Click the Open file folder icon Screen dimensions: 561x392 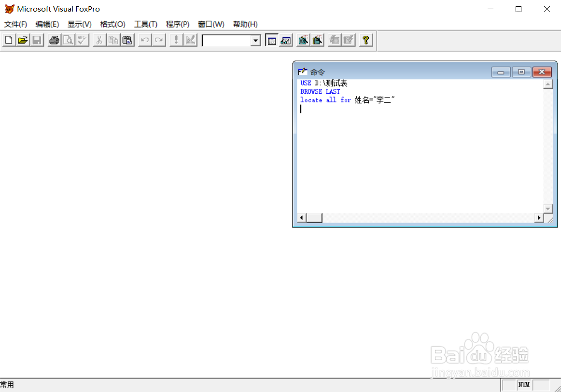(23, 40)
